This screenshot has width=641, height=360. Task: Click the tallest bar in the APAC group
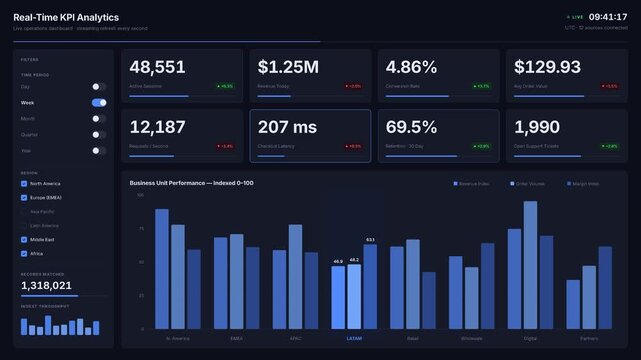tap(296, 277)
